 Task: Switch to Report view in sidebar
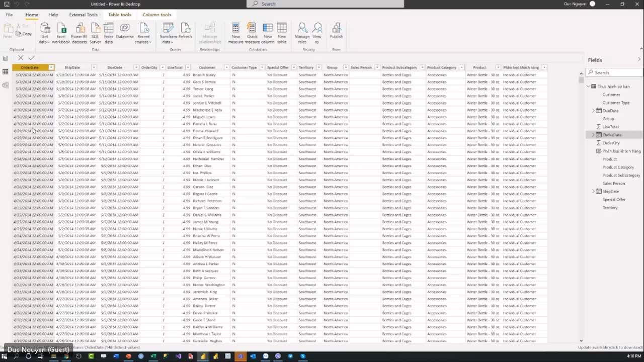pos(5,58)
